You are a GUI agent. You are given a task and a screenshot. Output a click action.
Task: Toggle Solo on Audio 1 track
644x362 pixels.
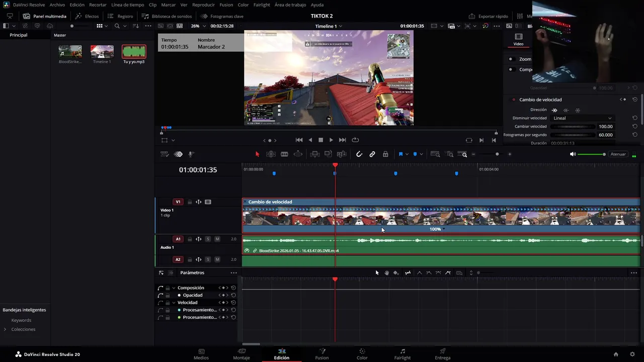[x=208, y=239]
